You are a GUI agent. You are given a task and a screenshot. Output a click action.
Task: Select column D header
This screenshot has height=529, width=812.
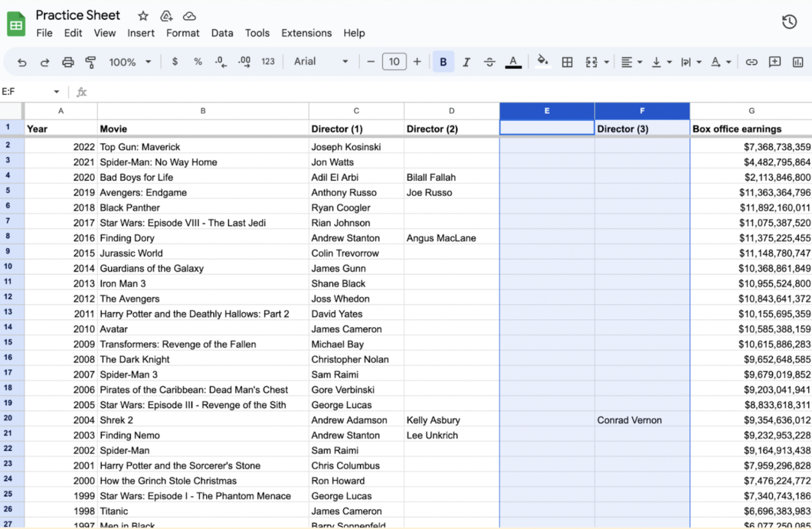pos(451,111)
